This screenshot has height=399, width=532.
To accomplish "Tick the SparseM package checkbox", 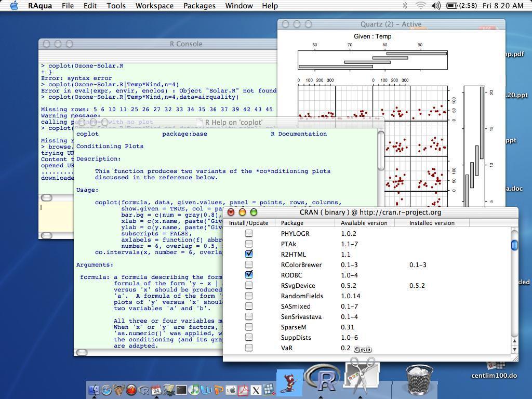I will tap(249, 327).
